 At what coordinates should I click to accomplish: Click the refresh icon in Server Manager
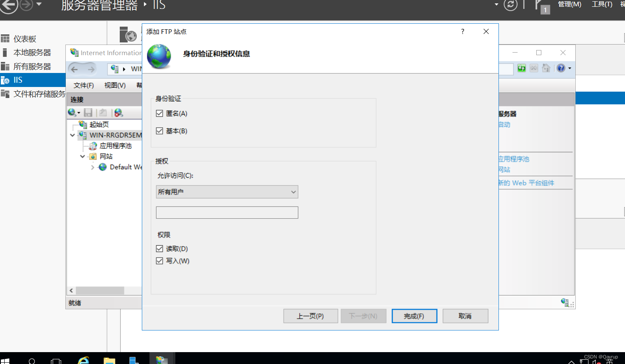pyautogui.click(x=511, y=4)
